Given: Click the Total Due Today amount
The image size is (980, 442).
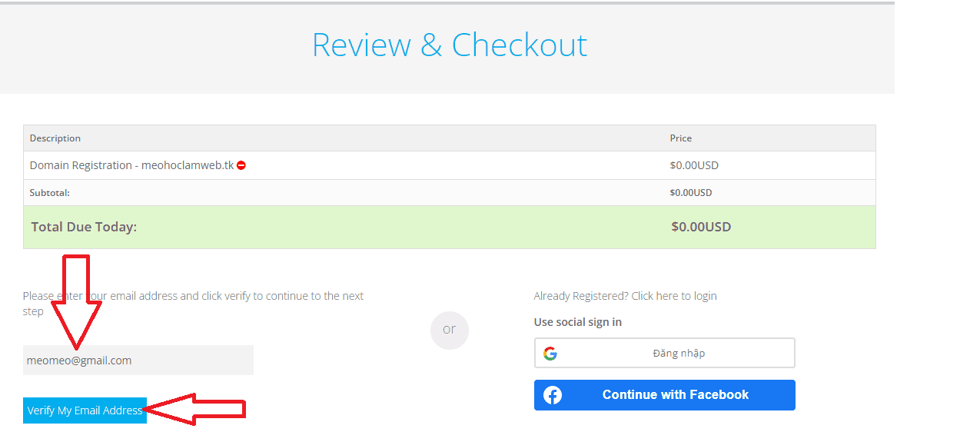Looking at the screenshot, I should (x=700, y=227).
